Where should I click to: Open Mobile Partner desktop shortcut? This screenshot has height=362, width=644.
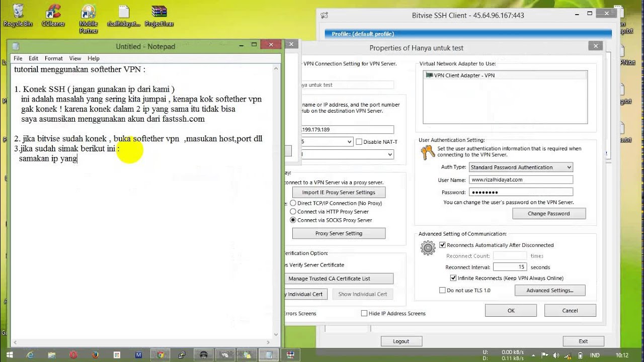[x=89, y=18]
